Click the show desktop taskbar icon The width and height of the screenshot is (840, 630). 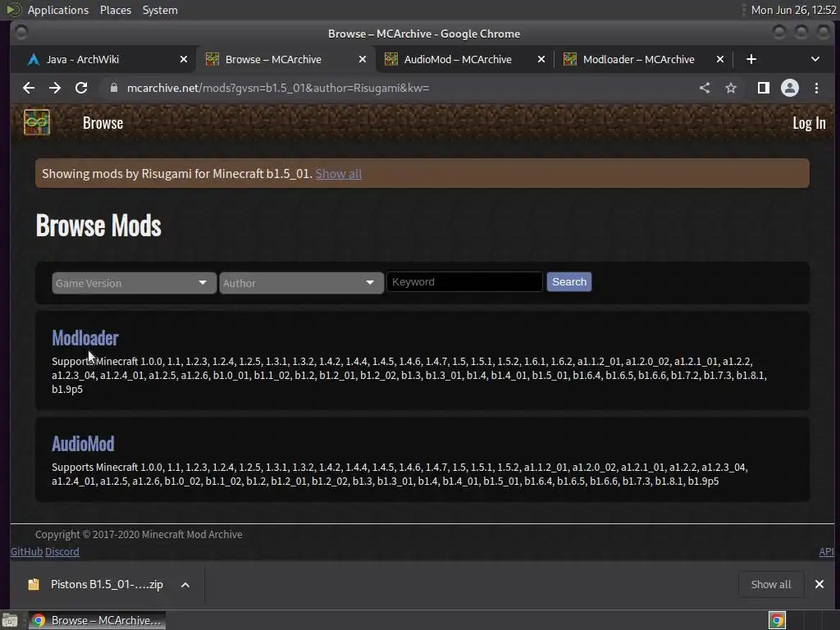point(10,620)
